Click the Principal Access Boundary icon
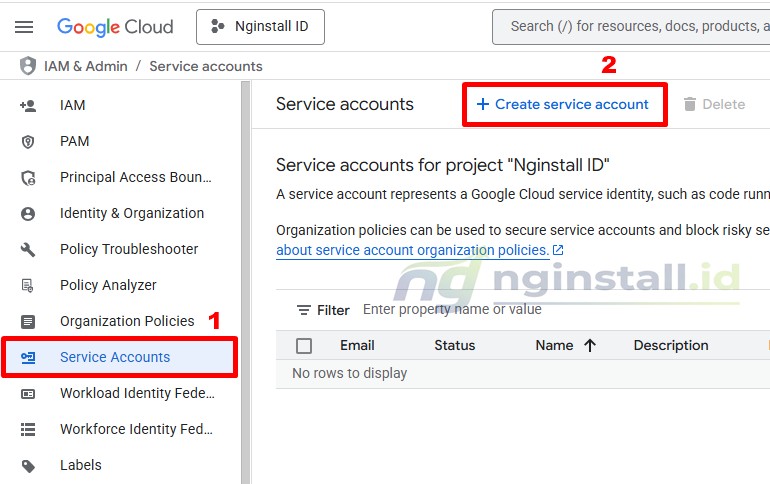The image size is (770, 484). tap(28, 178)
